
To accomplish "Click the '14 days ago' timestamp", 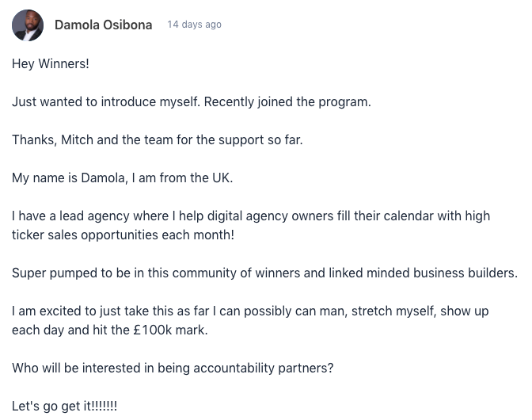I will [x=194, y=25].
